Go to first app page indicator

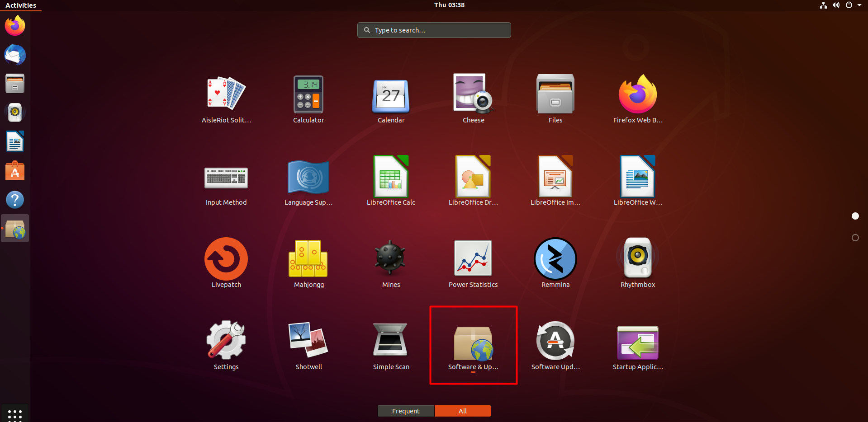tap(855, 216)
